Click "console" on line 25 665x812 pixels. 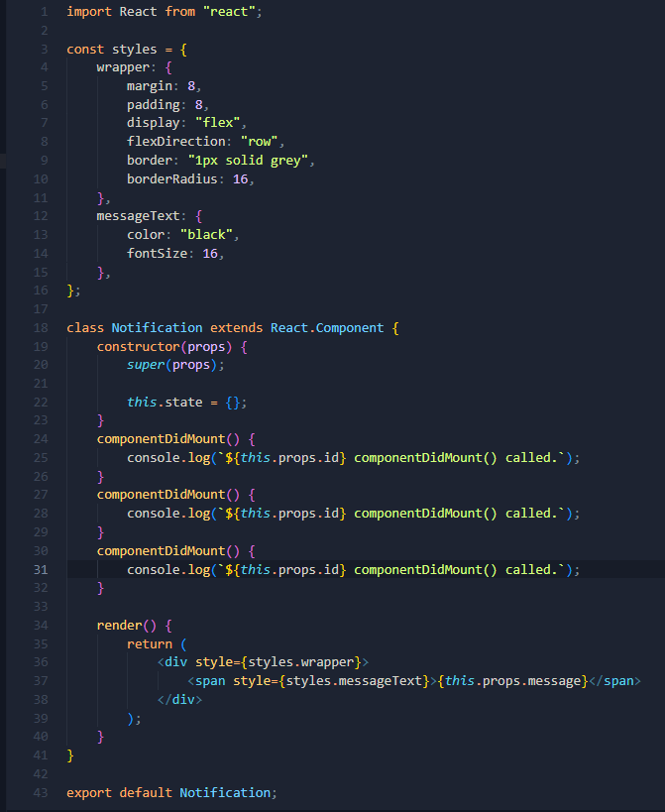154,458
